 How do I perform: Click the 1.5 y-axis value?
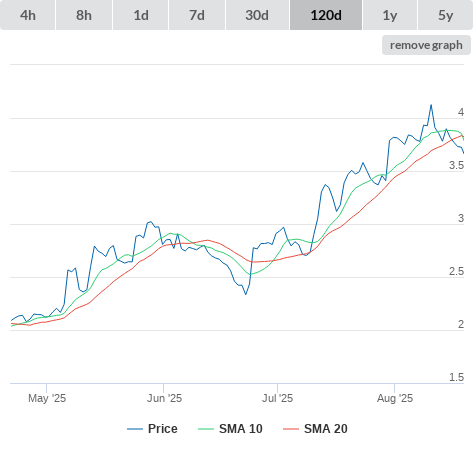click(x=456, y=377)
